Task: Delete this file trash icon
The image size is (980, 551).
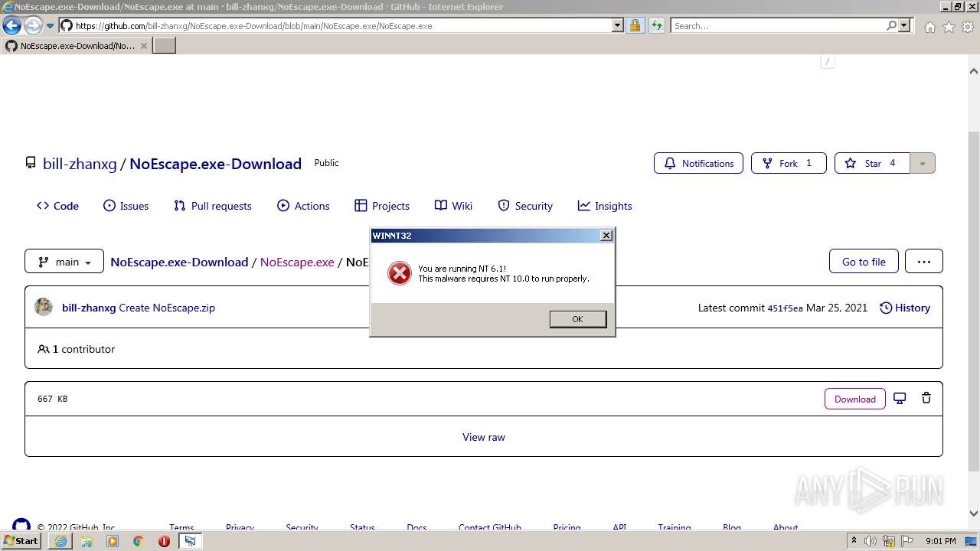Action: (926, 398)
